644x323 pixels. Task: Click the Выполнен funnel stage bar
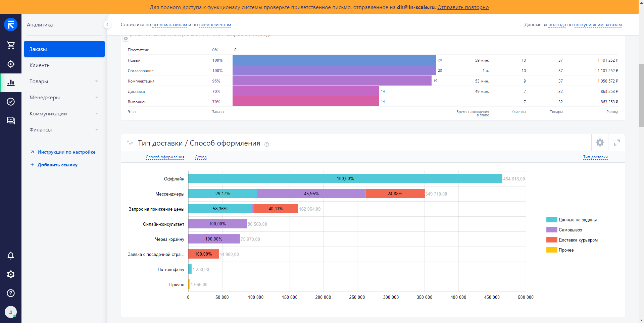click(x=306, y=101)
